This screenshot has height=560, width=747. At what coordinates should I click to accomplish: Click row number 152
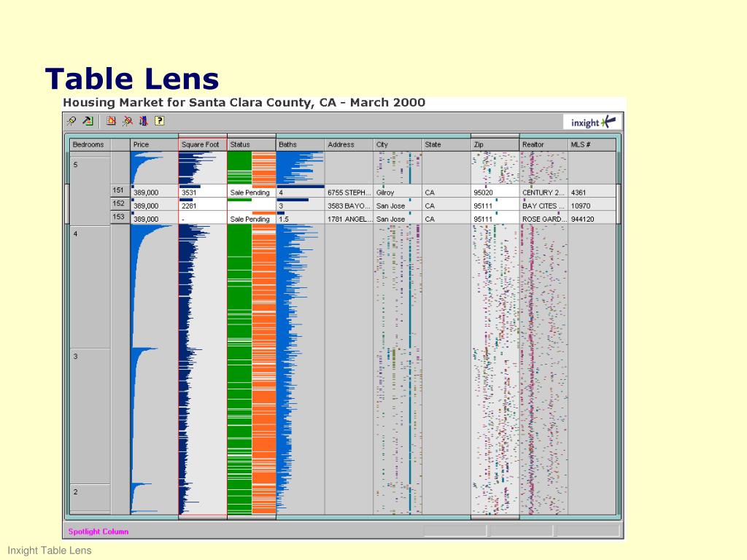click(120, 203)
